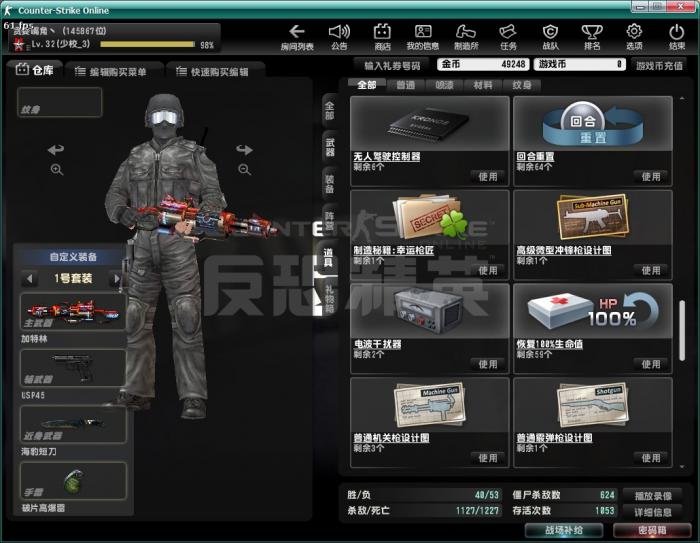Select the All (全部) item filter tab
This screenshot has height=543, width=700.
point(367,85)
